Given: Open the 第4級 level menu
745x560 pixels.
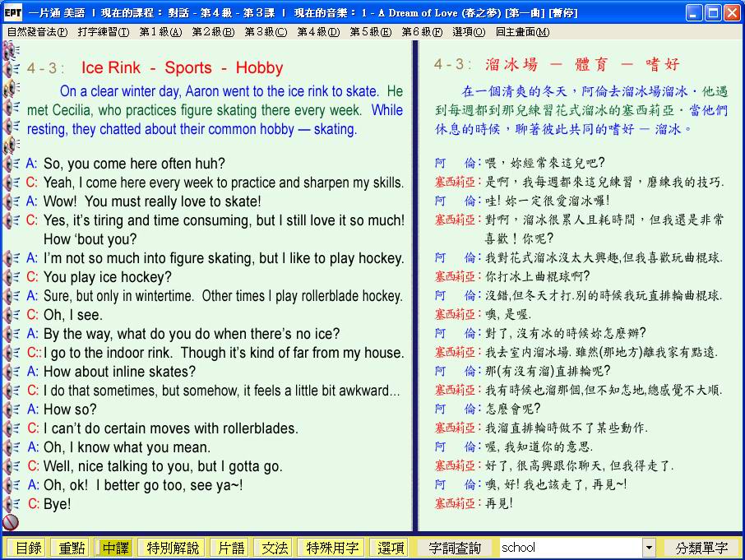Looking at the screenshot, I should click(x=317, y=32).
